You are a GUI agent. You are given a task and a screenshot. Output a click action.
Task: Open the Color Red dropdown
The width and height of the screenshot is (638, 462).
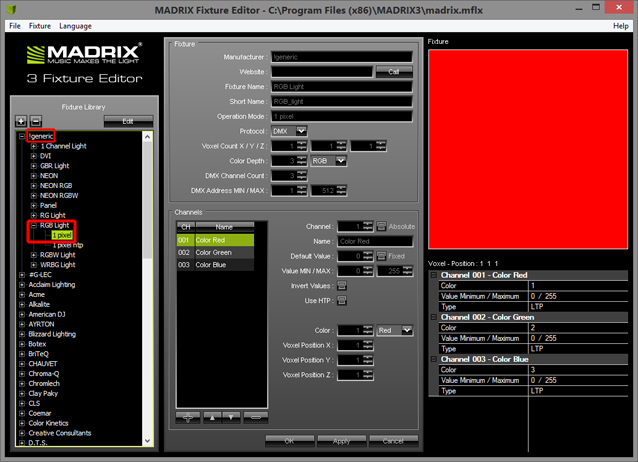pyautogui.click(x=407, y=331)
